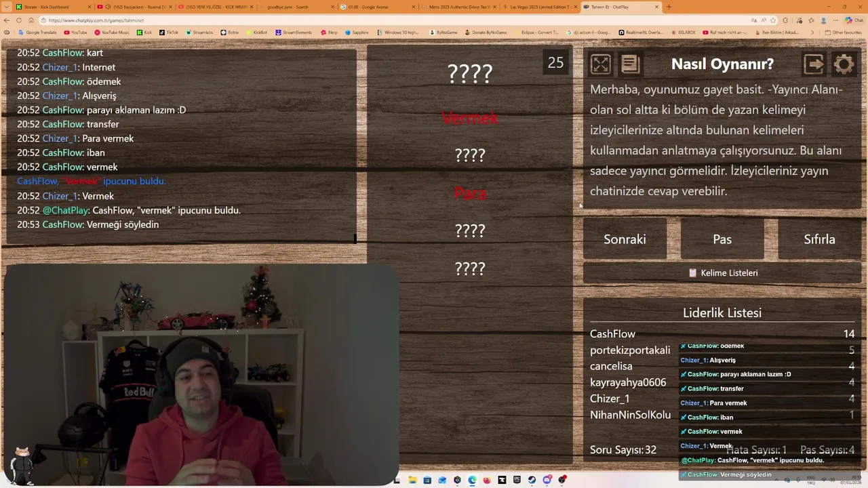Switch to the goodbye june - Search tab
This screenshot has width=868, height=488.
pyautogui.click(x=297, y=7)
